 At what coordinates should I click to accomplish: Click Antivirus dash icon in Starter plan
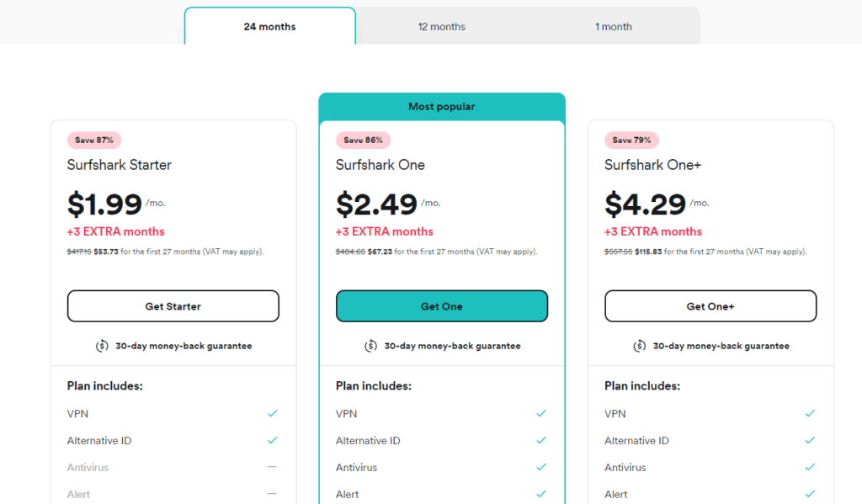272,467
